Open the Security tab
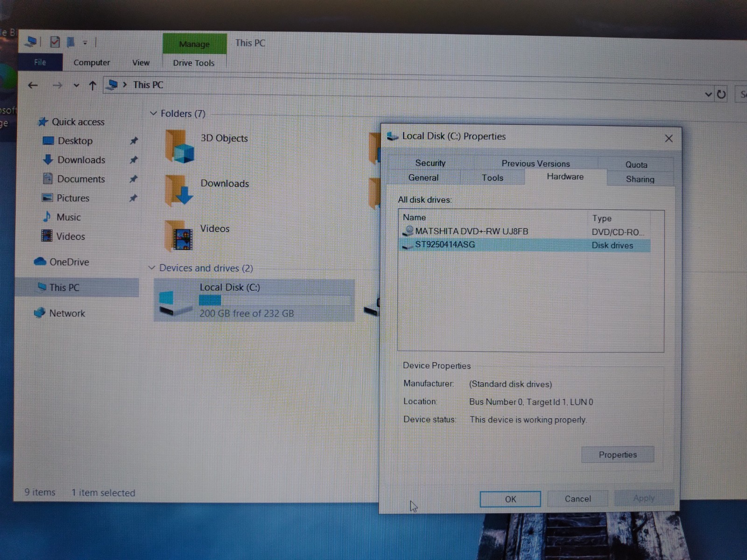The width and height of the screenshot is (747, 560). pyautogui.click(x=430, y=163)
